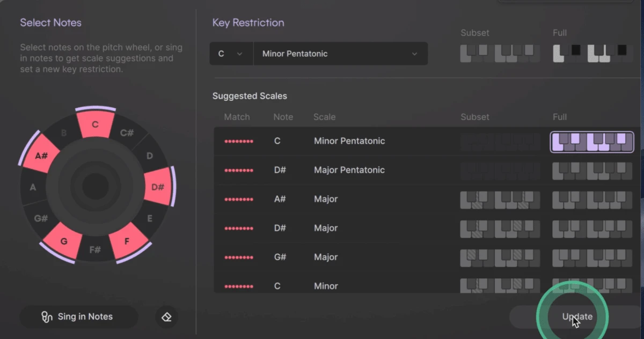The width and height of the screenshot is (644, 339).
Task: Click the Match column header
Action: point(237,117)
